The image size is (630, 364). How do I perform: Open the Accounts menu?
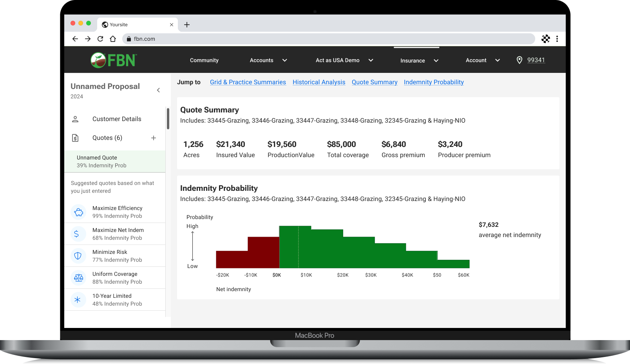[261, 60]
